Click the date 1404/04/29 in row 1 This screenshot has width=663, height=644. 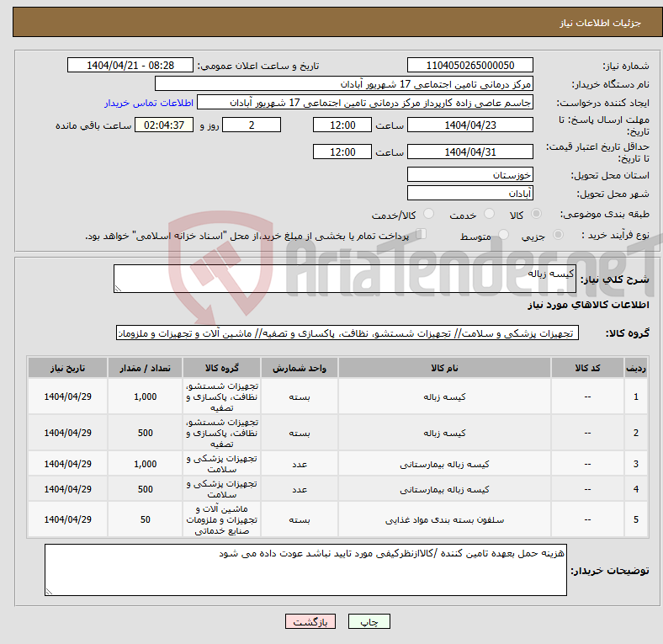click(67, 397)
